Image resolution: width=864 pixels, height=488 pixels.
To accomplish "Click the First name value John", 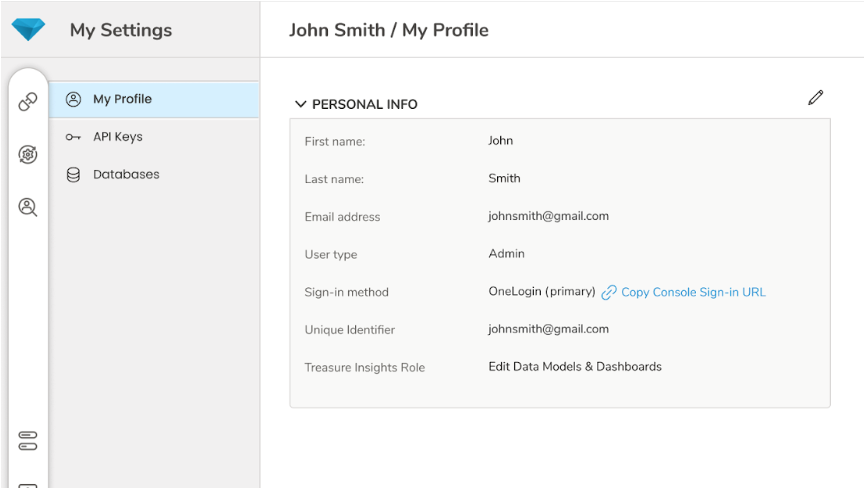I will tap(500, 141).
